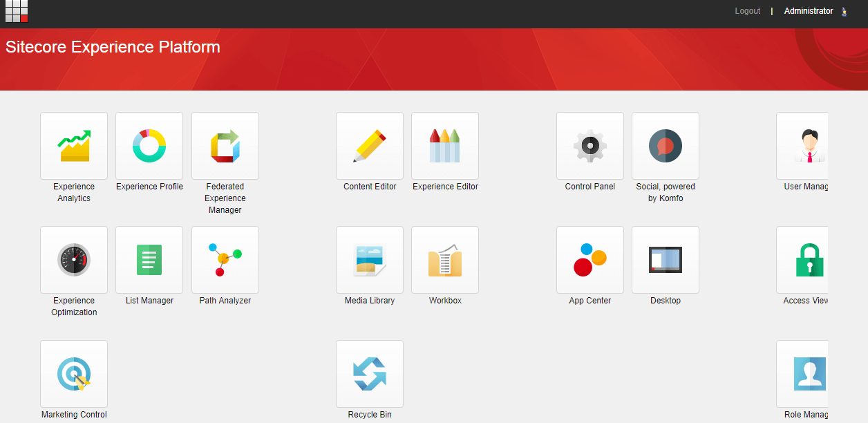
Task: Click the Content Editor label
Action: point(370,187)
